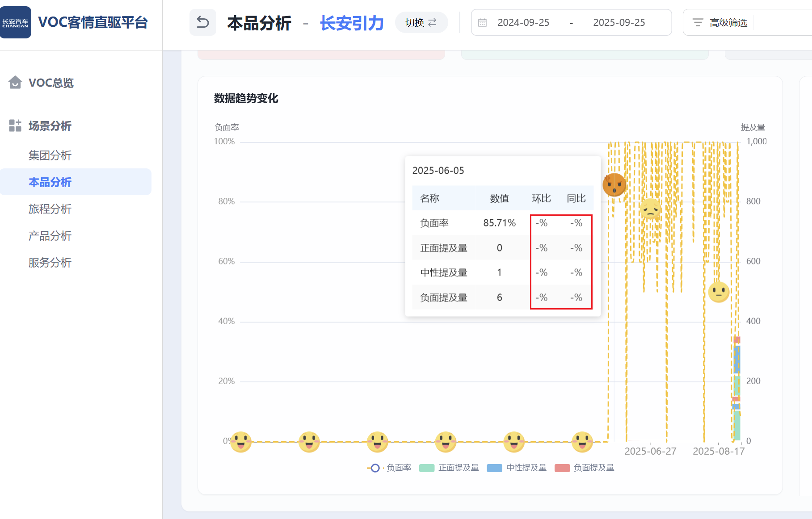Navigate to 服务分析
812x519 pixels.
pos(50,263)
